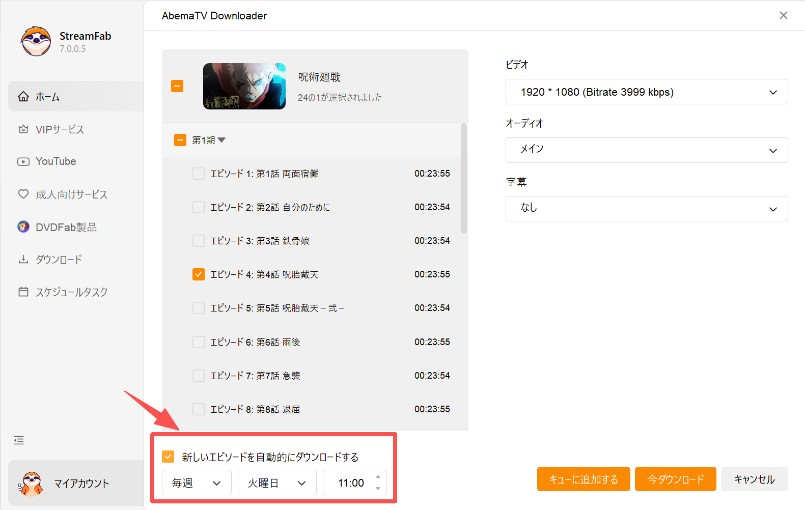Click the StreamFab 7.0.0.5 version text
This screenshot has width=805, height=510.
tap(72, 49)
